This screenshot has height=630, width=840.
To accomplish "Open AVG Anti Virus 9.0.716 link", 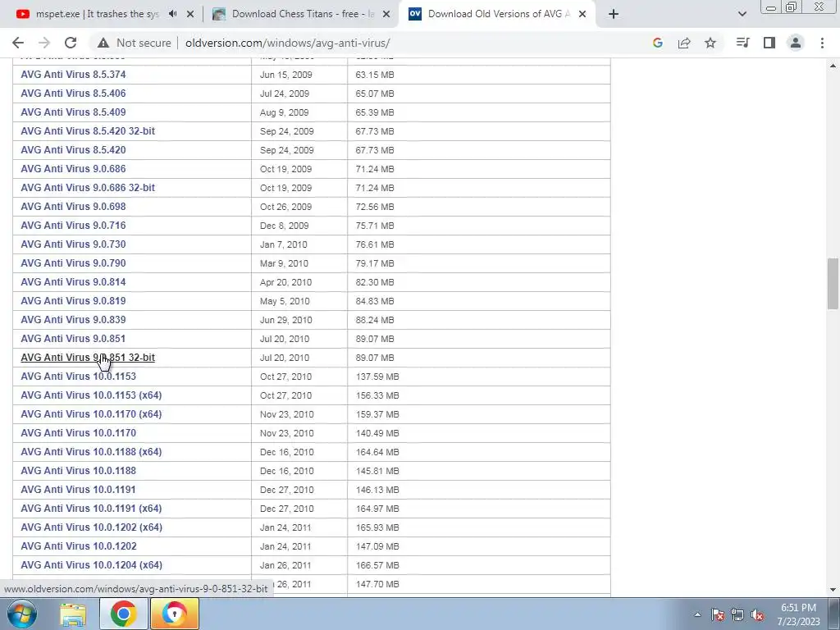I will point(73,225).
